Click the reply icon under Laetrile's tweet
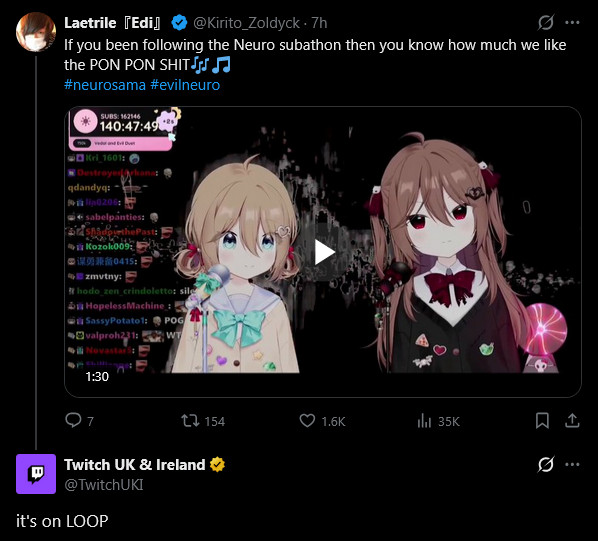This screenshot has width=598, height=541. coord(73,421)
